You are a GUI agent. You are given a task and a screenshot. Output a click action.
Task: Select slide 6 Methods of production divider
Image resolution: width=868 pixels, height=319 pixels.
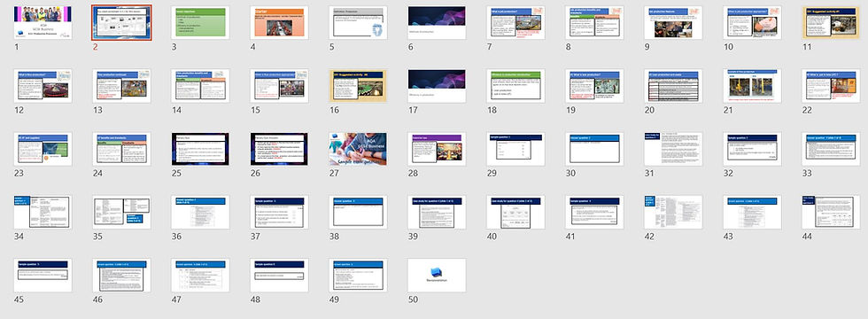pyautogui.click(x=437, y=23)
